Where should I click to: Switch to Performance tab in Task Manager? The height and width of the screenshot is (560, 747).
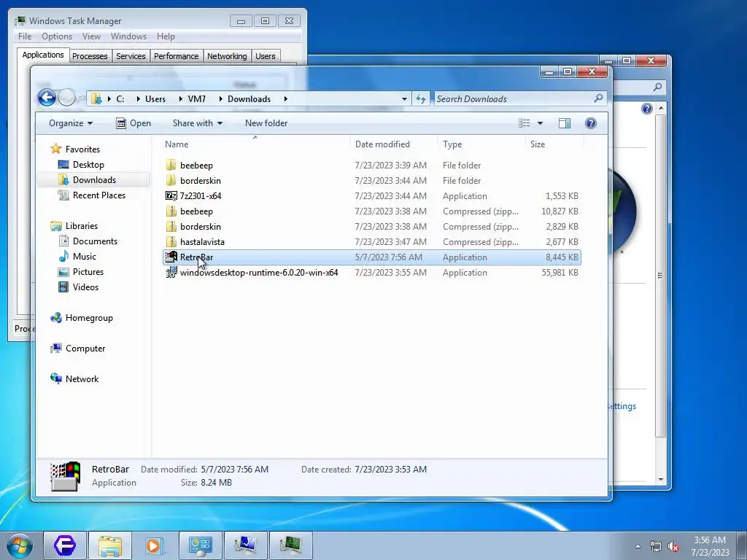click(177, 56)
